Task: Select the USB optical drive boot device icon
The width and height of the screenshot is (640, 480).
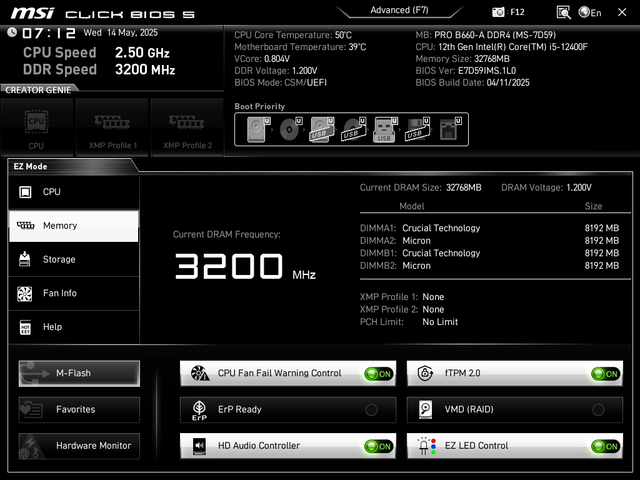Action: pyautogui.click(x=354, y=129)
